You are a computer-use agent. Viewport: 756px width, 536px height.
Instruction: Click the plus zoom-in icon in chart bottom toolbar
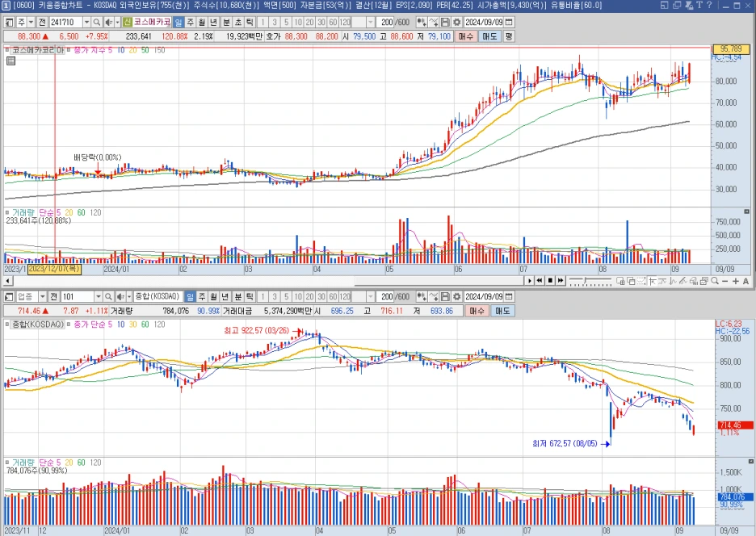736,281
